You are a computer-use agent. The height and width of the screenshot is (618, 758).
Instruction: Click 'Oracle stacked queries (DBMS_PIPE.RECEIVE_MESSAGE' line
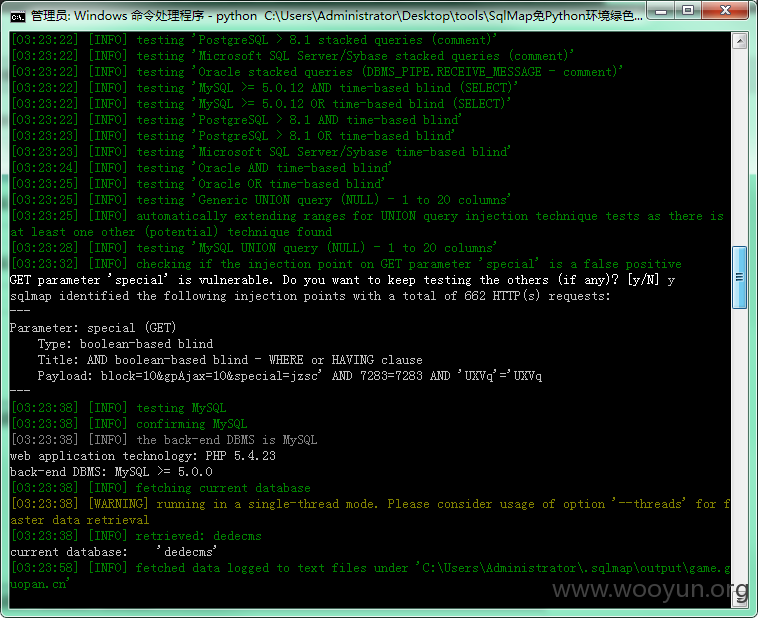(317, 72)
